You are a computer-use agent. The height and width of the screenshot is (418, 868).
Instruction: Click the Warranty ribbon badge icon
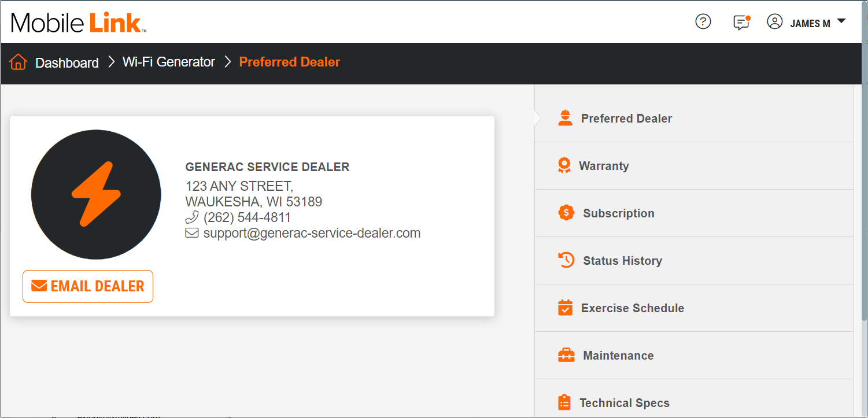coord(564,166)
